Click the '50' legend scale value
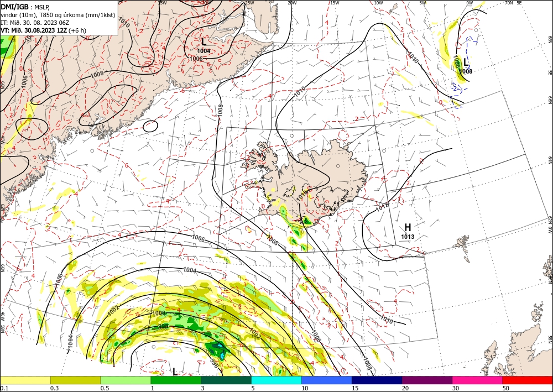 506,388
